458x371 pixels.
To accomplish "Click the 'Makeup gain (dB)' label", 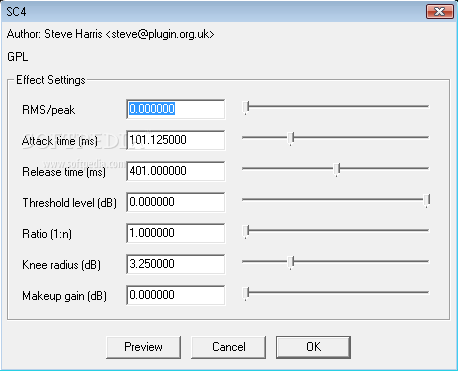I will point(64,296).
